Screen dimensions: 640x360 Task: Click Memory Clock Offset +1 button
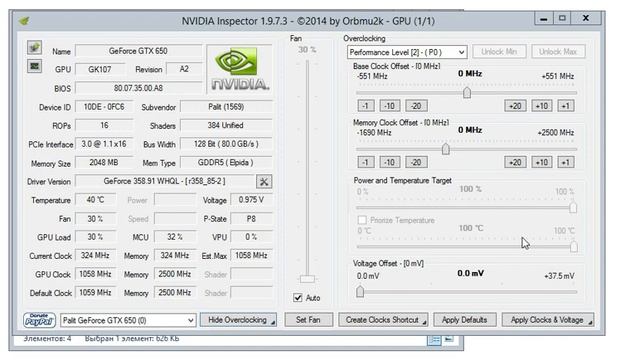click(565, 162)
